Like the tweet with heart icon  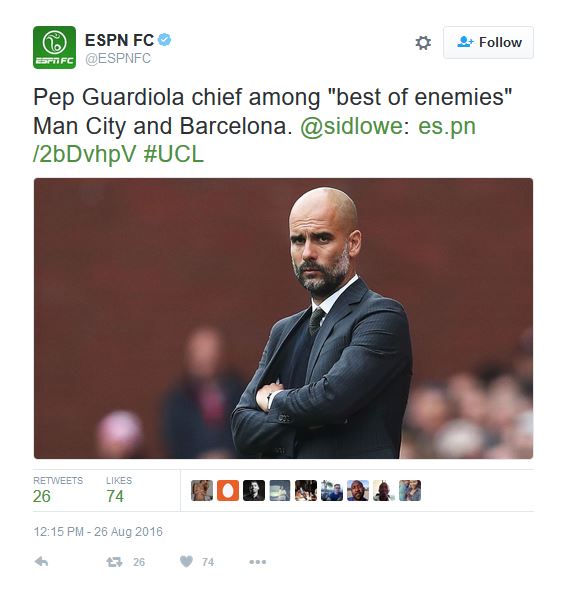[186, 562]
